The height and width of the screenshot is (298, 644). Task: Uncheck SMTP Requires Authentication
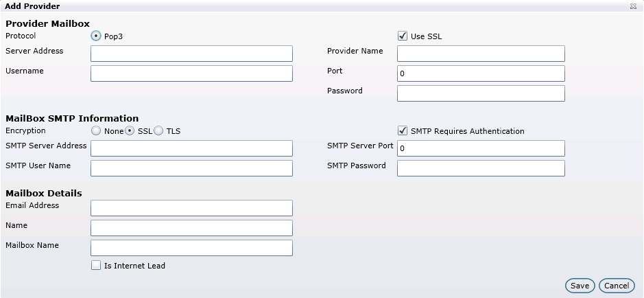(403, 131)
